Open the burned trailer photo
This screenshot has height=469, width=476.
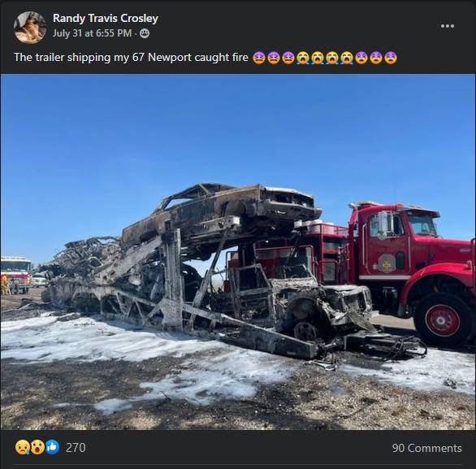238,252
